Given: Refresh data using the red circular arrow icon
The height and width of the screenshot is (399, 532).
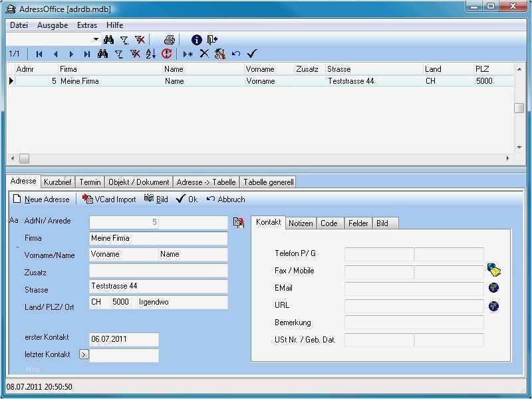Looking at the screenshot, I should click(x=168, y=54).
